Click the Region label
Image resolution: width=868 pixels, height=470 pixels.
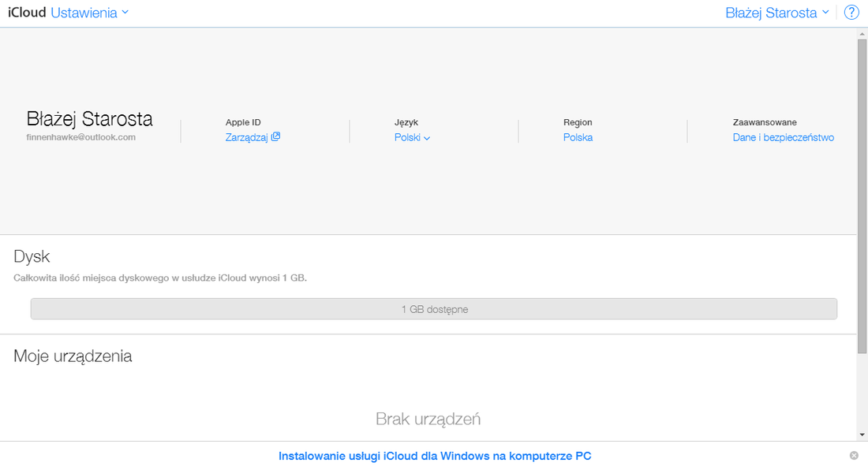[x=578, y=122]
